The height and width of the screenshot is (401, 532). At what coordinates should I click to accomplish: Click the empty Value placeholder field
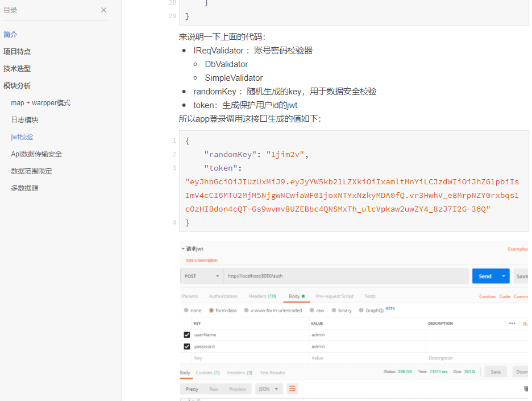(367, 358)
